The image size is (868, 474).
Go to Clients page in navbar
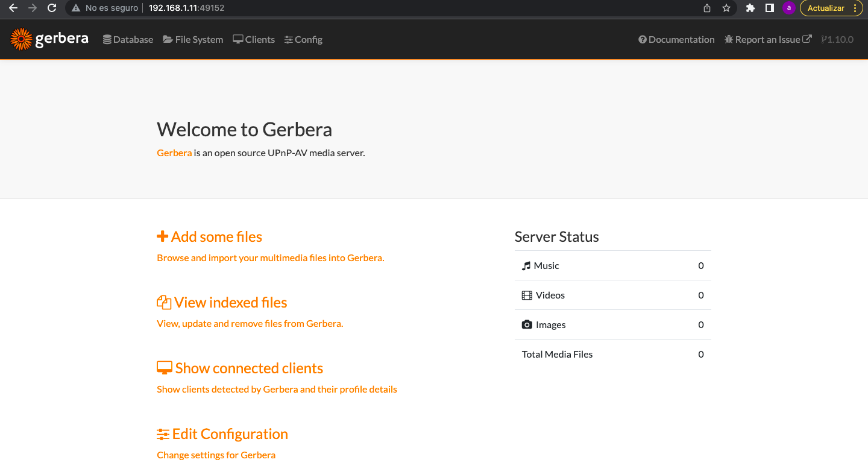click(x=254, y=40)
